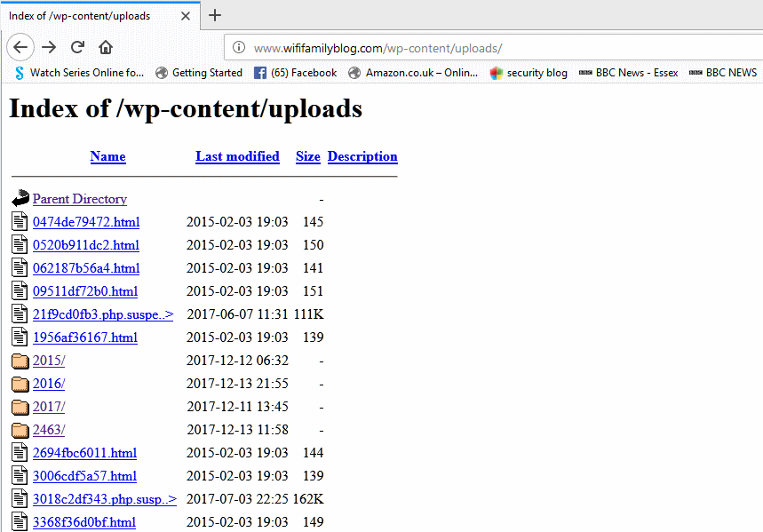Image resolution: width=763 pixels, height=532 pixels.
Task: Click folder icon beside 2463/
Action: pyautogui.click(x=20, y=430)
